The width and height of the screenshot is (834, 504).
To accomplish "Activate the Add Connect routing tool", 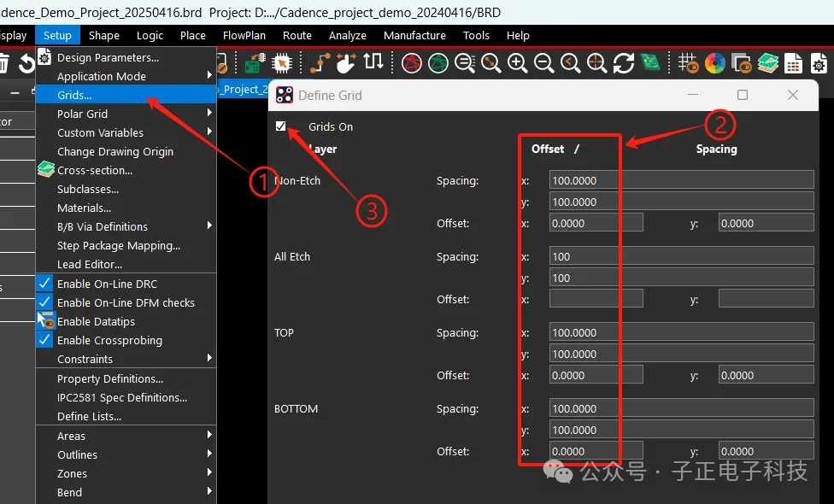I will tap(320, 63).
